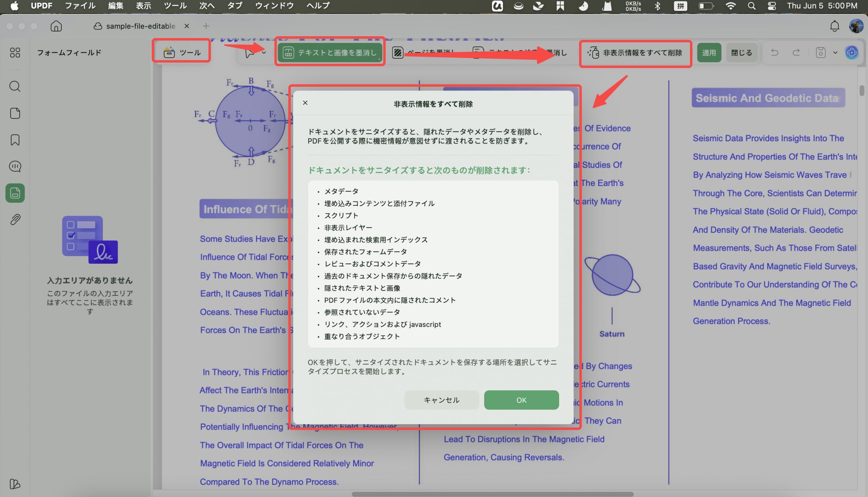
Task: Open the page panel icon in sidebar
Action: coord(15,113)
